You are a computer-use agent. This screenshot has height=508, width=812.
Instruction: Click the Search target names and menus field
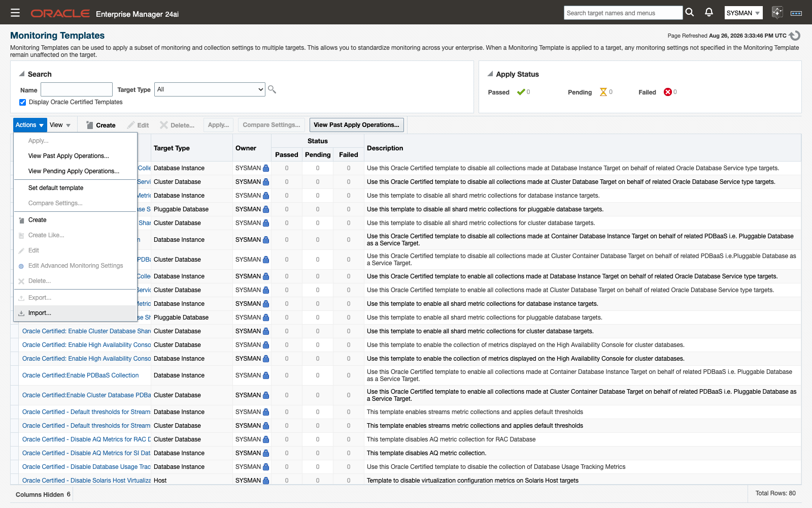(623, 13)
